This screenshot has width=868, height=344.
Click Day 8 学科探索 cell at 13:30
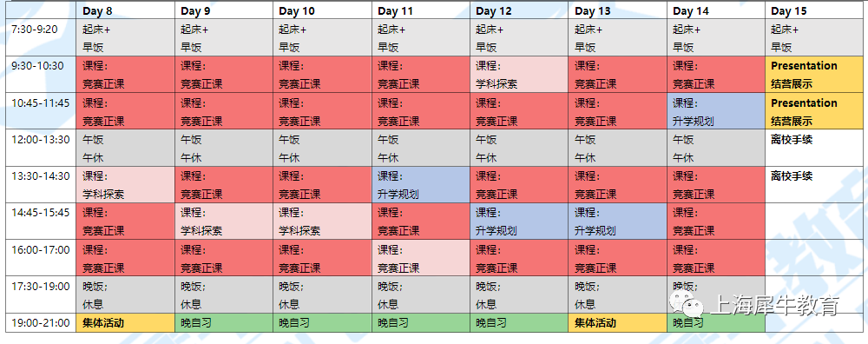pos(126,184)
